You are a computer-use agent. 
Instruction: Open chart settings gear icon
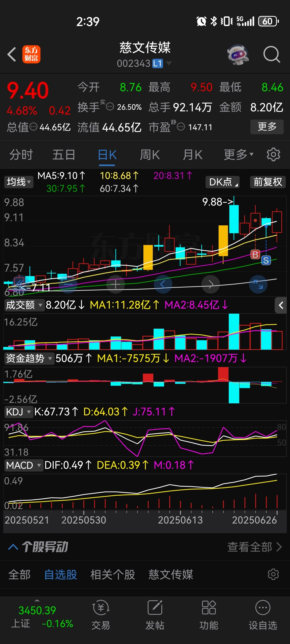pyautogui.click(x=273, y=155)
